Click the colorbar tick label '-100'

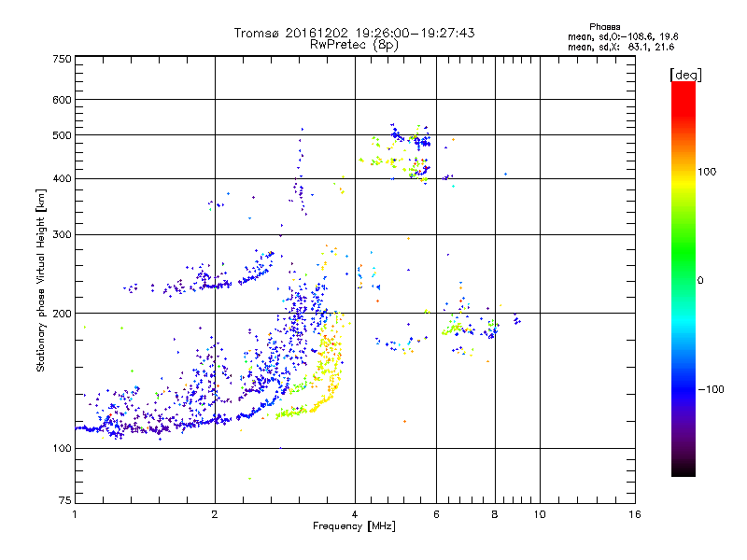click(711, 389)
